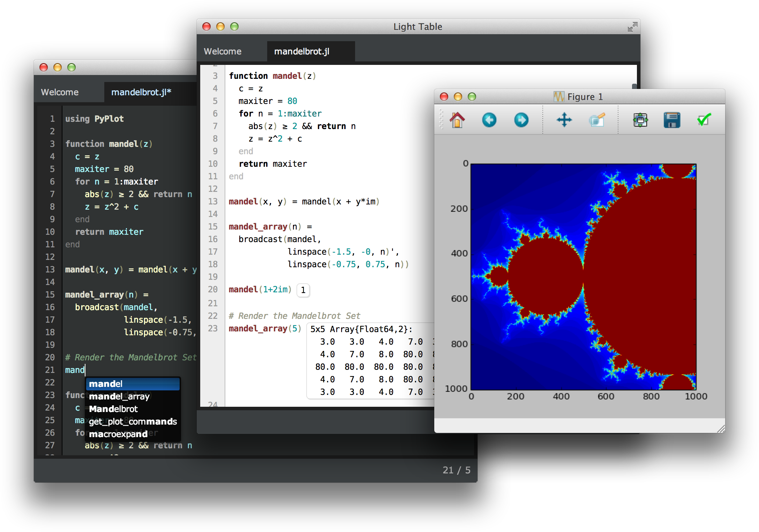Click the Home reset view icon
This screenshot has height=532, width=759.
(x=457, y=120)
